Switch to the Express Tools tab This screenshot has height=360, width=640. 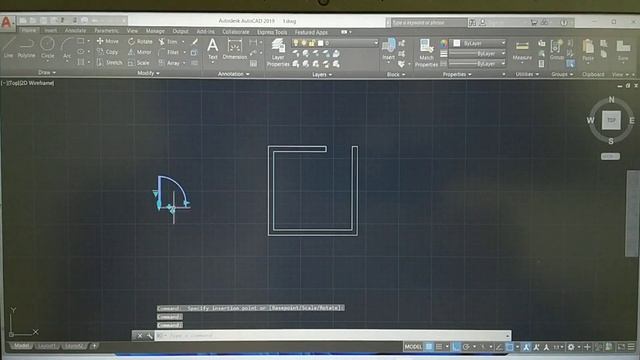(x=272, y=32)
